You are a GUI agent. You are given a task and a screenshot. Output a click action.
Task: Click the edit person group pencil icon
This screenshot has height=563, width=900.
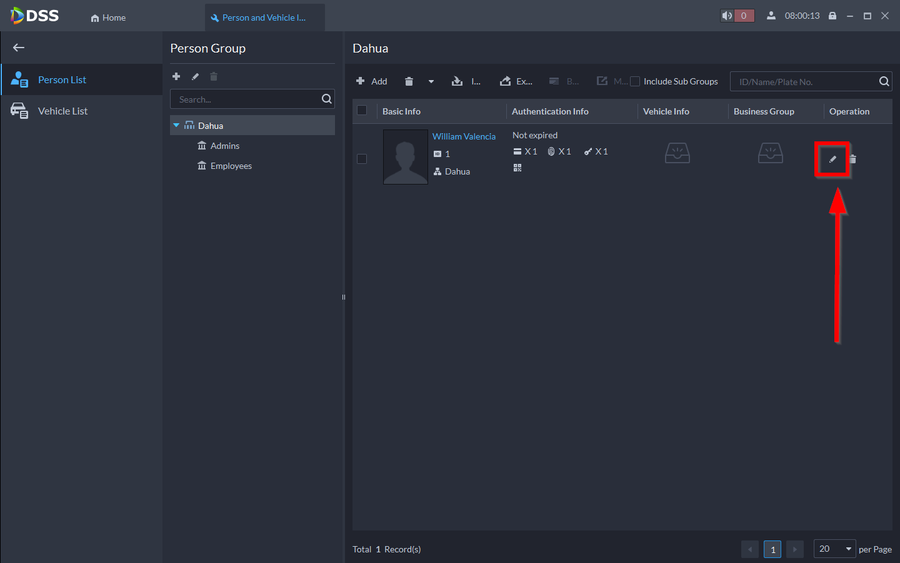click(x=196, y=77)
